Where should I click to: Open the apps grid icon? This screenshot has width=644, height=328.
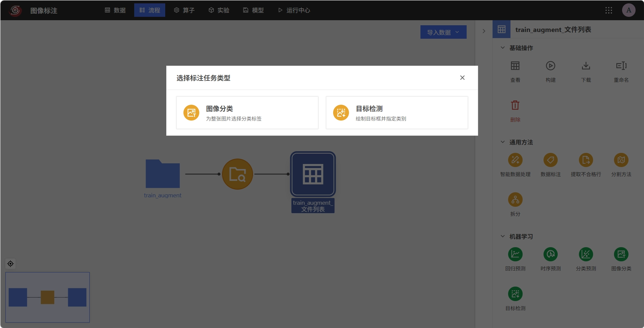tap(609, 10)
